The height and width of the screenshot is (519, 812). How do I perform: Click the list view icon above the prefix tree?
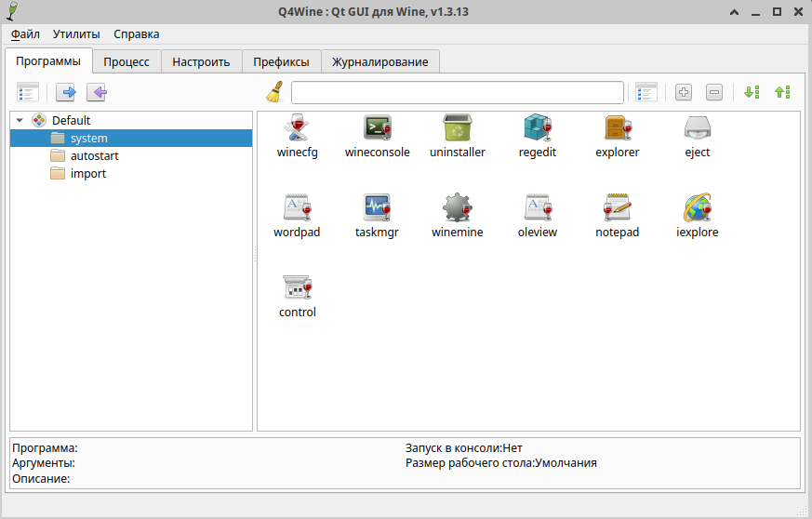28,92
